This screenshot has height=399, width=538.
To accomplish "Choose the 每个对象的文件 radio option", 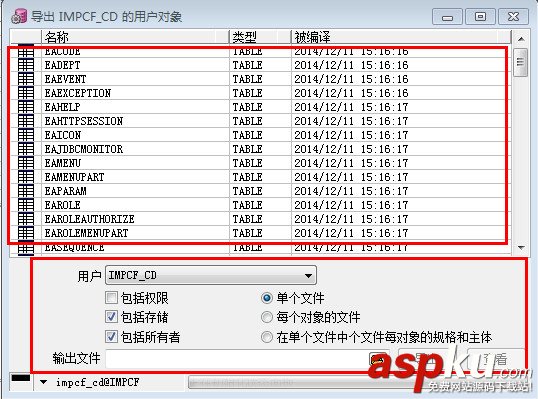I will click(x=267, y=317).
